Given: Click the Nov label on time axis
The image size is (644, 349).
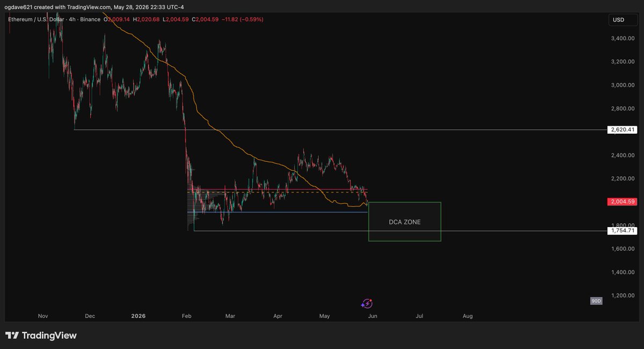Looking at the screenshot, I should coord(43,316).
